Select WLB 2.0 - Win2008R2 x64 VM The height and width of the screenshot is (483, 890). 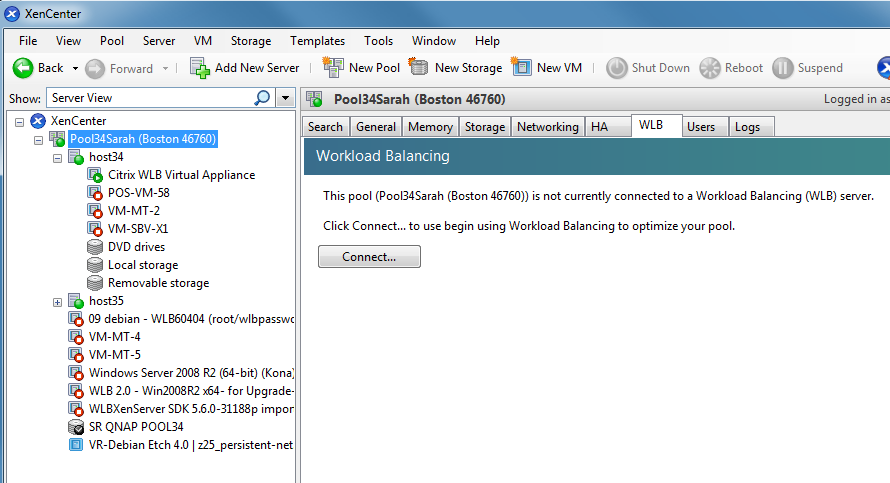(191, 391)
